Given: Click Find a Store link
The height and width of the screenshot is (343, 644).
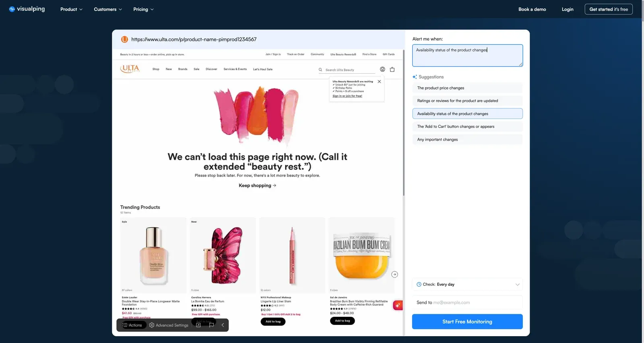Looking at the screenshot, I should [x=369, y=54].
